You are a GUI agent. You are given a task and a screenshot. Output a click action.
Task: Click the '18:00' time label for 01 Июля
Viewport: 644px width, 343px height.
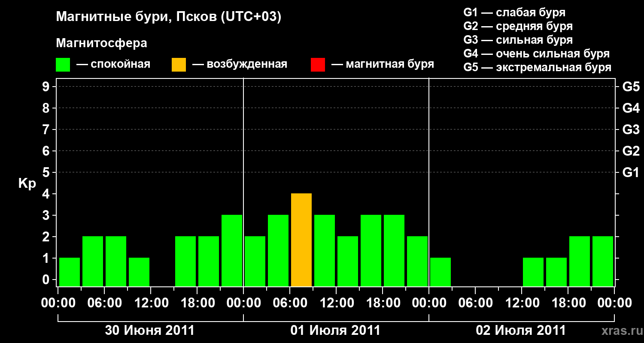pyautogui.click(x=383, y=303)
